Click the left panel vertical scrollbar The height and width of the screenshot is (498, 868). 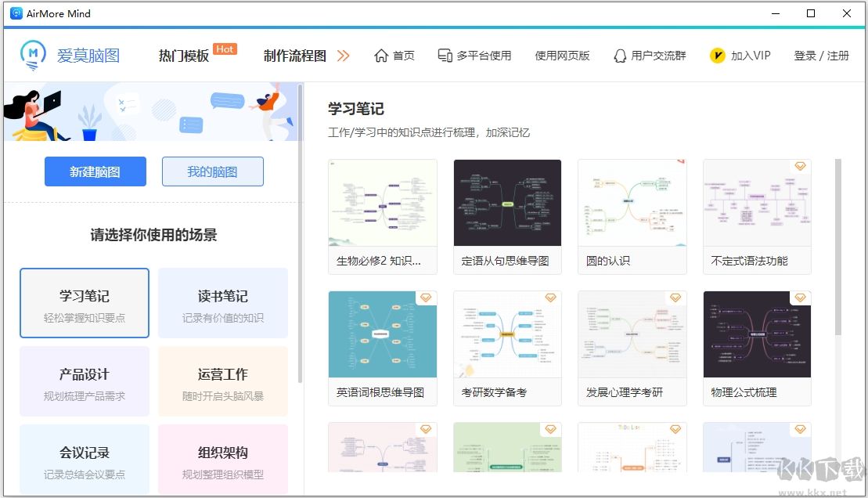click(300, 233)
